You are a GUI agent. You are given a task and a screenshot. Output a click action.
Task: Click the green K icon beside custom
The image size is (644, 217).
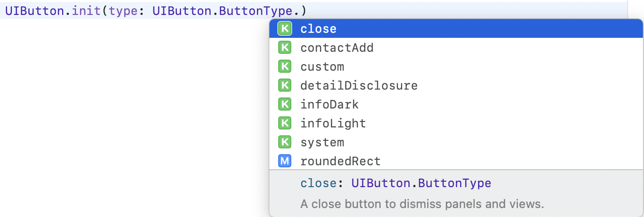(x=284, y=67)
